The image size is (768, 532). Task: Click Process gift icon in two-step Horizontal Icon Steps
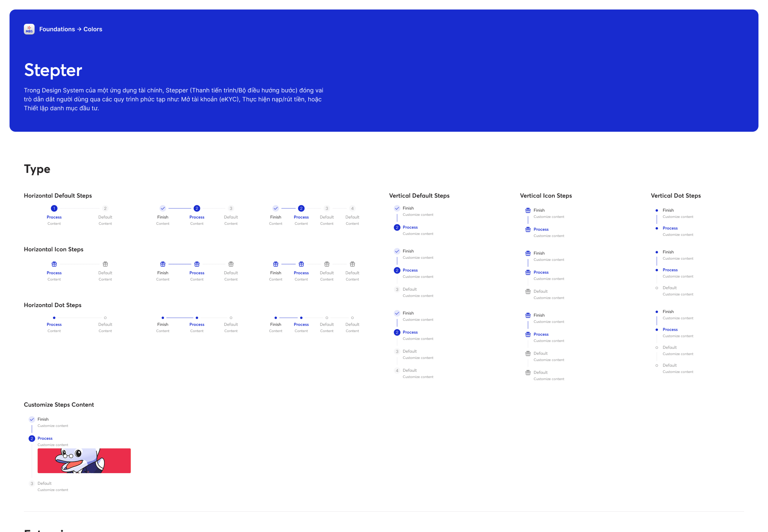[x=54, y=264]
